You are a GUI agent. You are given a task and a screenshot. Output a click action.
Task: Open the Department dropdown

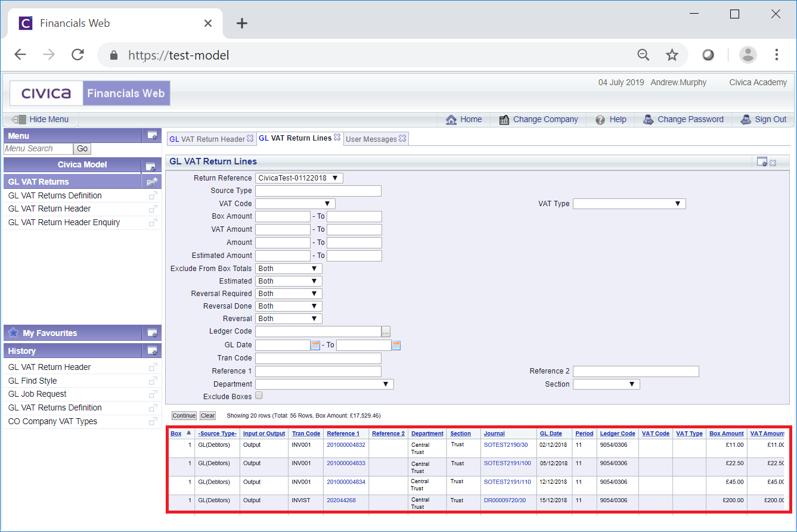pyautogui.click(x=324, y=384)
